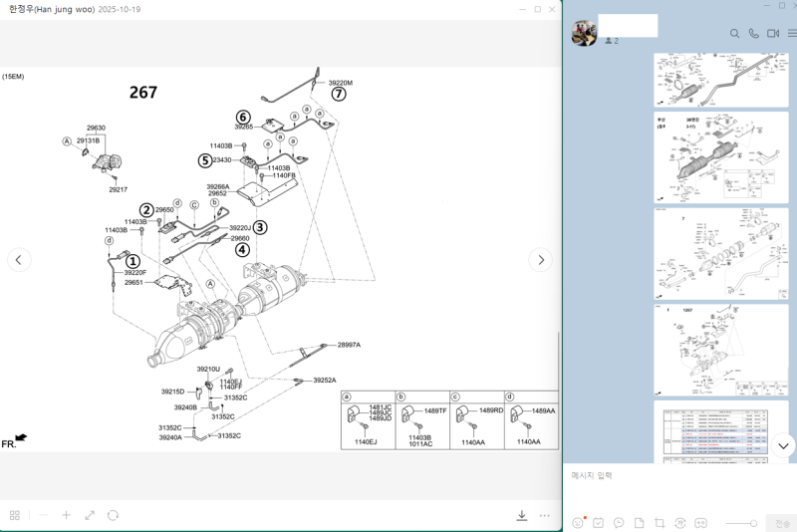Show the chat's participant count of 2
Viewport: 797px width, 532px height.
point(612,41)
